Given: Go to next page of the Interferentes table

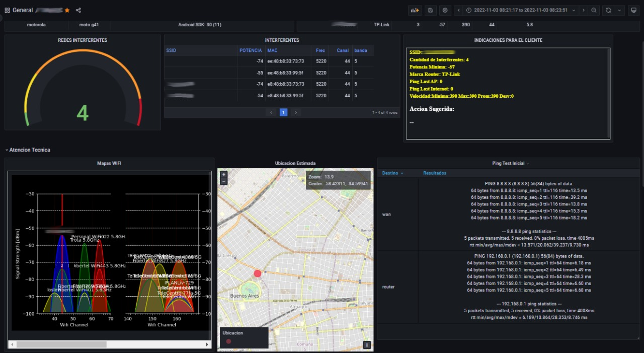Looking at the screenshot, I should coord(296,112).
